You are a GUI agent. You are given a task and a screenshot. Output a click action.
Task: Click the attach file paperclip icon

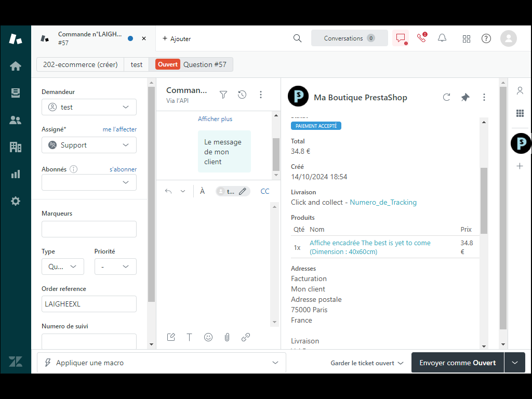227,337
